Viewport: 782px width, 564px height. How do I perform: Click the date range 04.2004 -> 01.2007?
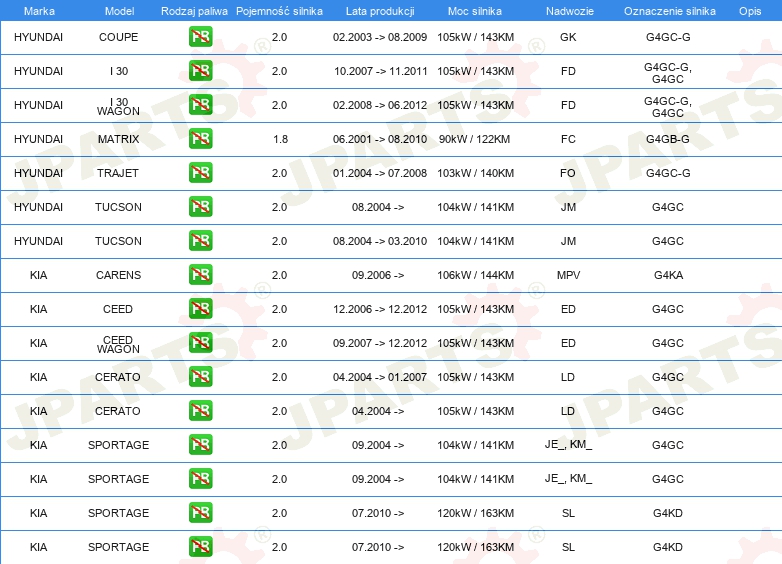click(380, 377)
